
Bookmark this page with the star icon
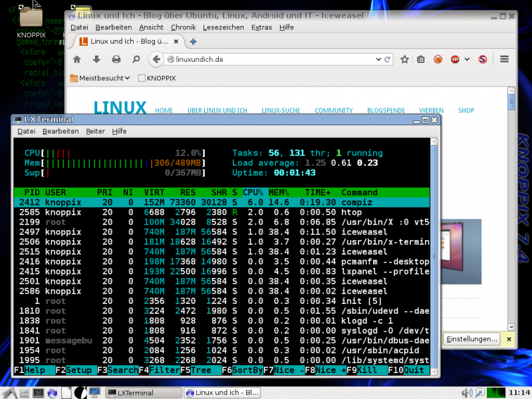(404, 59)
